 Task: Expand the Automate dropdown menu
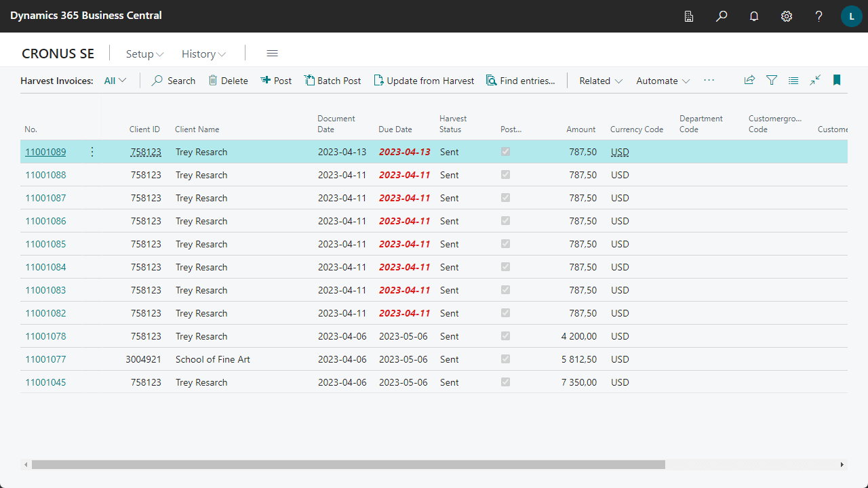point(663,81)
